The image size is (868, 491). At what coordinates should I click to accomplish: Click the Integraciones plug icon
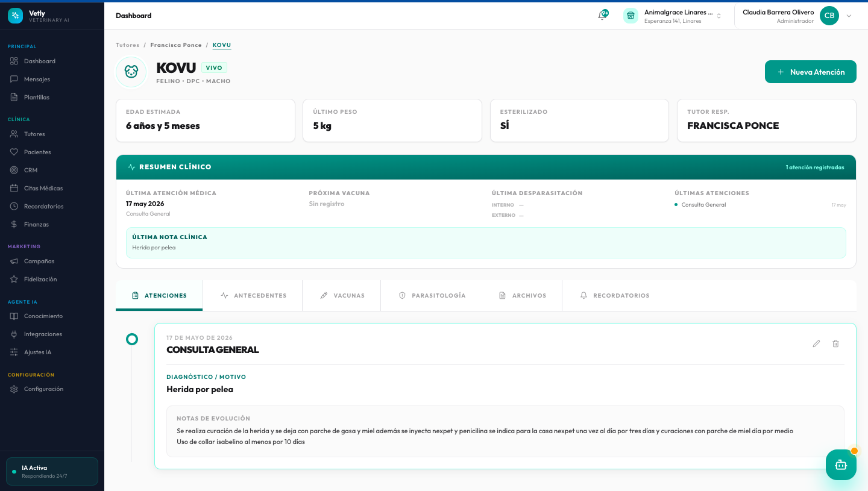coord(14,334)
